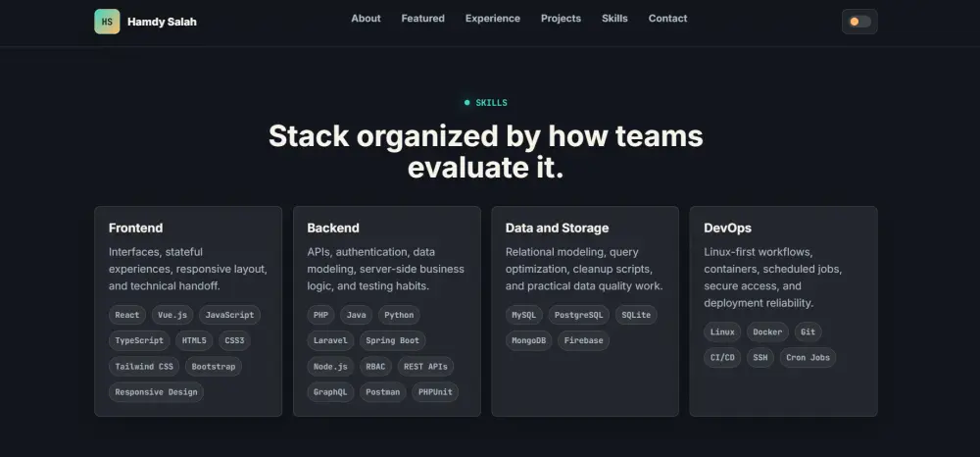Select the GraphQL chip

click(330, 392)
